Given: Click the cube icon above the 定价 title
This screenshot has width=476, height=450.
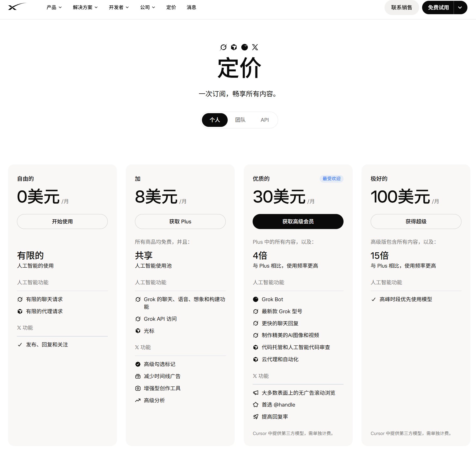Looking at the screenshot, I should (x=234, y=47).
